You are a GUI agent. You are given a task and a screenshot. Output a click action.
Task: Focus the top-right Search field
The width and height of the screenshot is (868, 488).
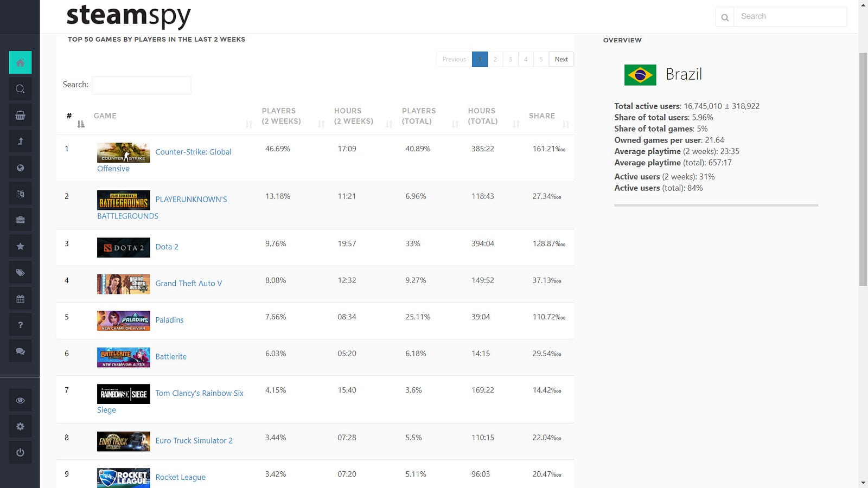tap(790, 17)
